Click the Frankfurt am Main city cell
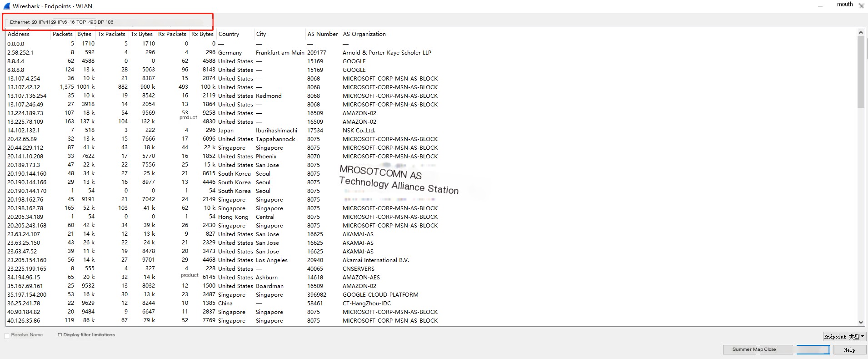This screenshot has width=868, height=359. click(x=280, y=52)
